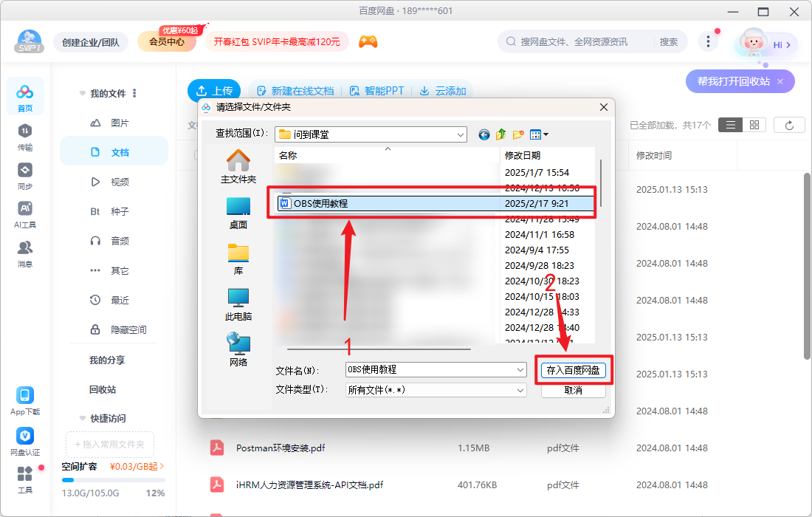The height and width of the screenshot is (517, 812).
Task: Focus the 搜网盘文件 search field
Action: [x=575, y=42]
